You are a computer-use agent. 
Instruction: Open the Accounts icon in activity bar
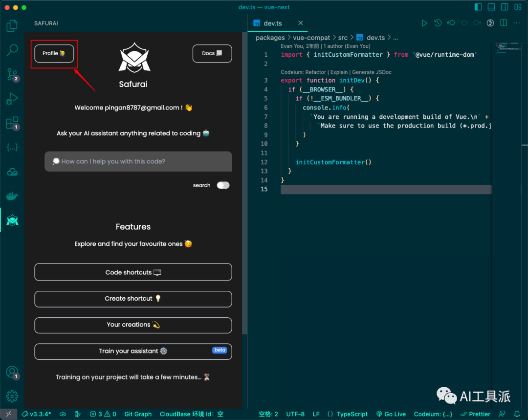point(12,373)
